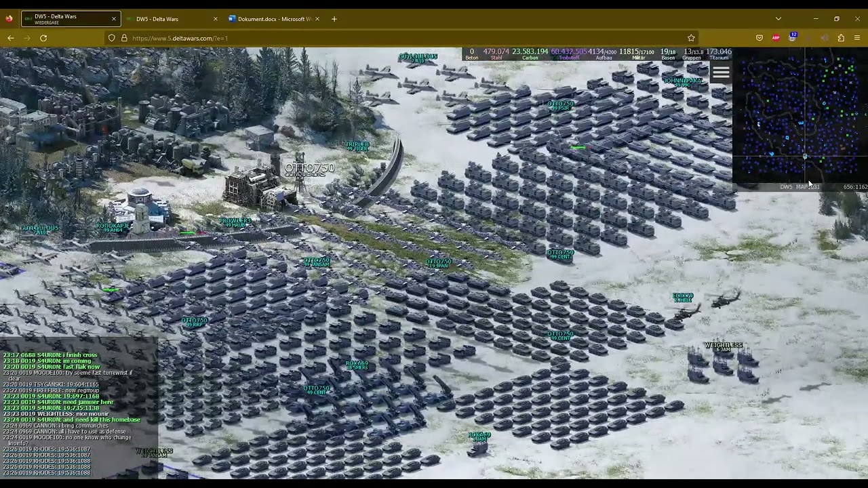Image resolution: width=868 pixels, height=488 pixels.
Task: View site security lock info
Action: [x=124, y=38]
